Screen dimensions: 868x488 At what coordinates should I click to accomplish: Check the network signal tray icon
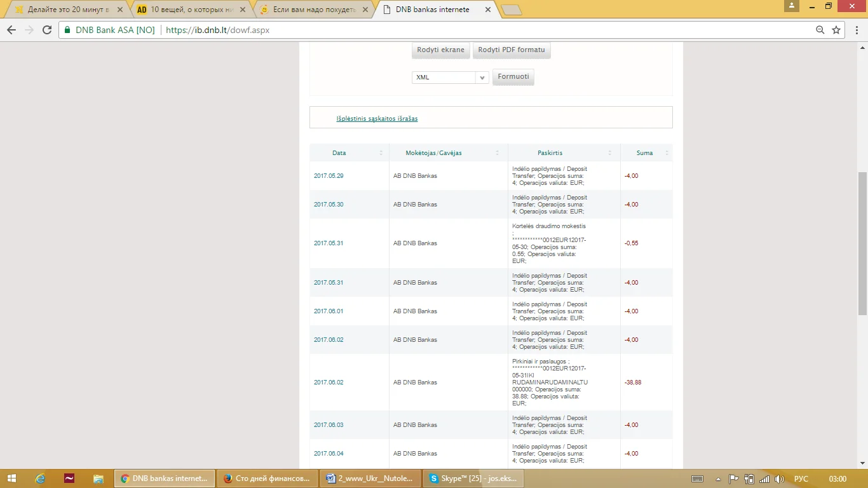click(x=764, y=478)
